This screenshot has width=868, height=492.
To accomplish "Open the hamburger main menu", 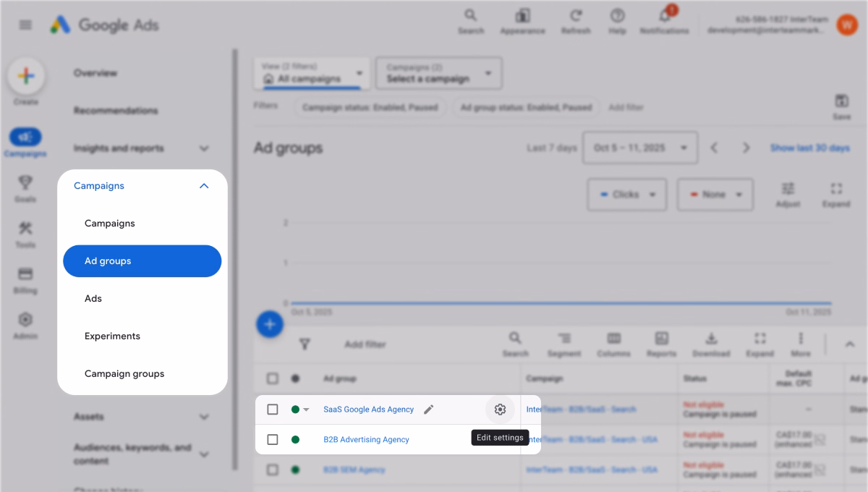I will 25,25.
